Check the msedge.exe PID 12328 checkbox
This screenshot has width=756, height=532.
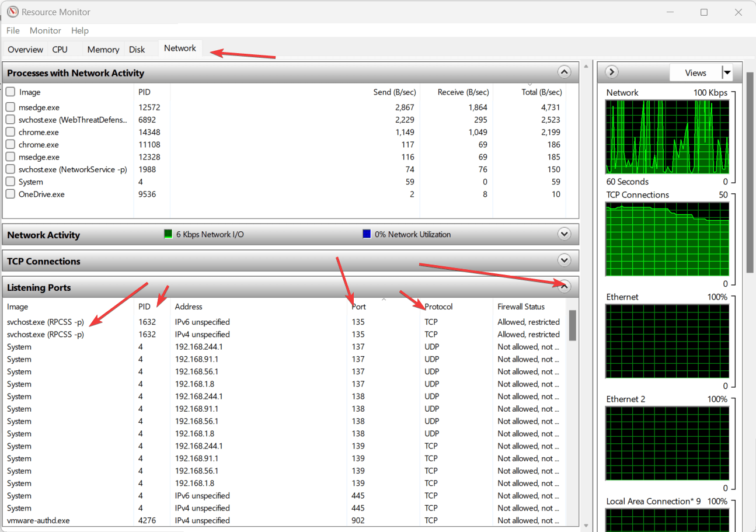(11, 157)
